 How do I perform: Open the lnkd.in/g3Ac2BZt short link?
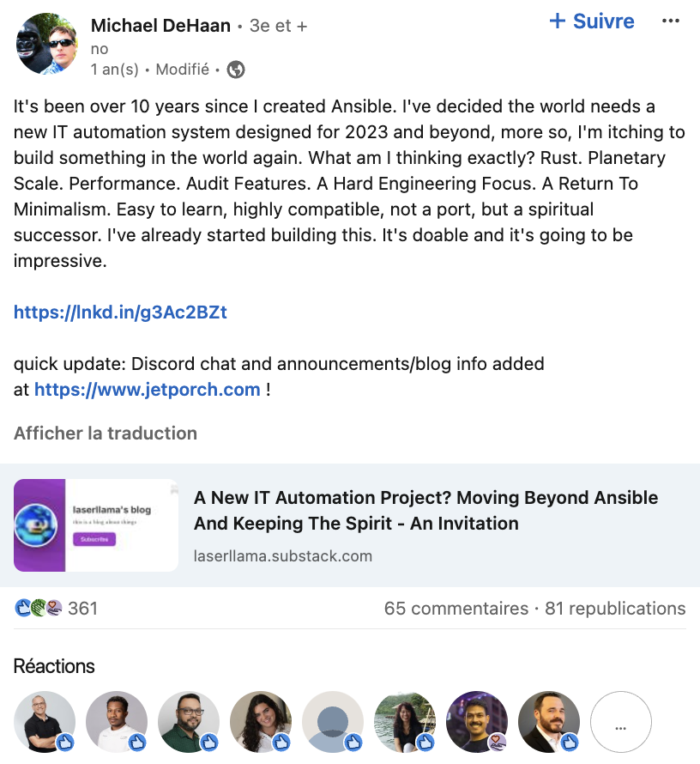coord(120,312)
